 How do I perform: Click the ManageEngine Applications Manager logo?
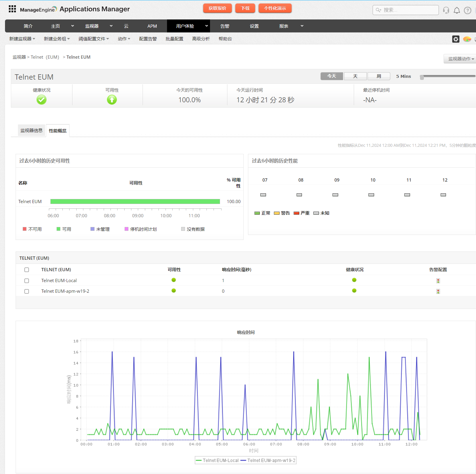point(75,9)
